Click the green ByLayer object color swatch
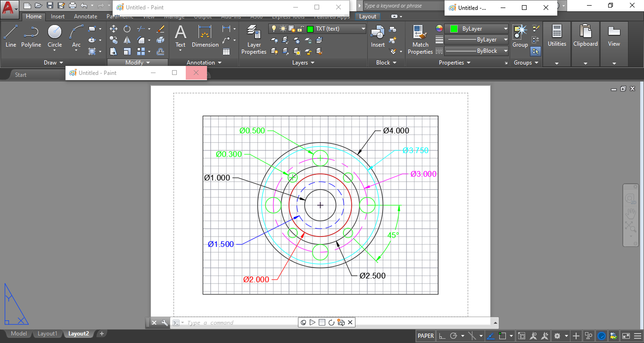The height and width of the screenshot is (343, 644). click(x=454, y=29)
